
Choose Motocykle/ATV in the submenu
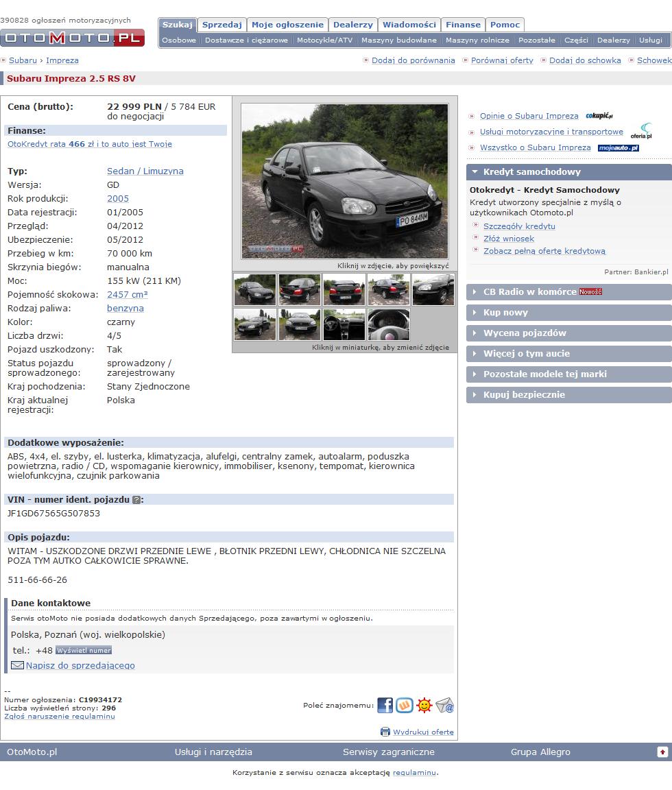(325, 40)
